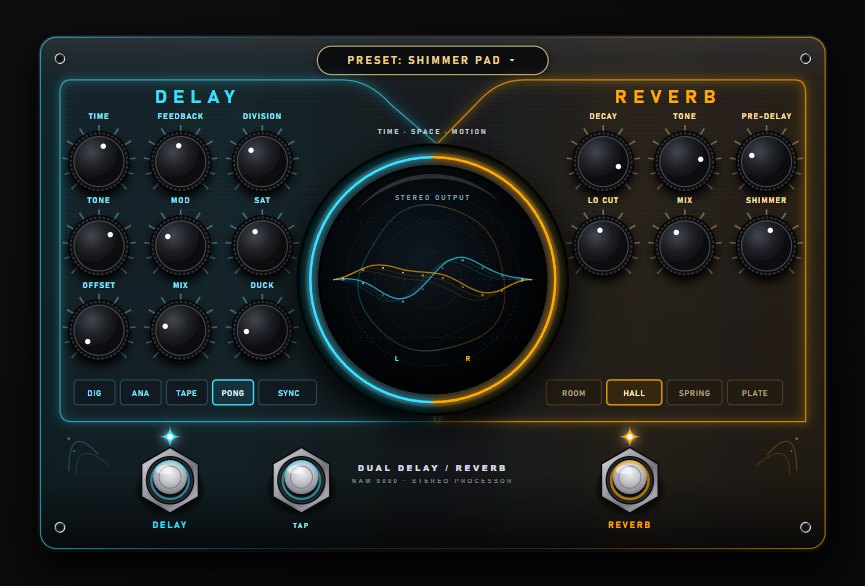Select the Duck knob
865x586 pixels.
262,331
